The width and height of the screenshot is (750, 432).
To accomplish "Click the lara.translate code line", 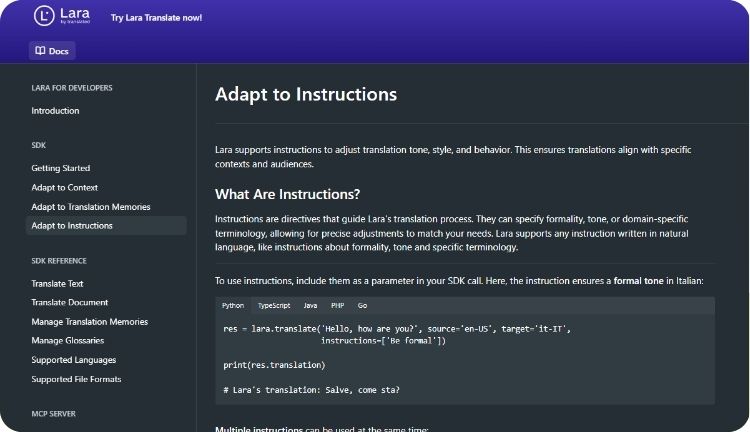I will (397, 329).
